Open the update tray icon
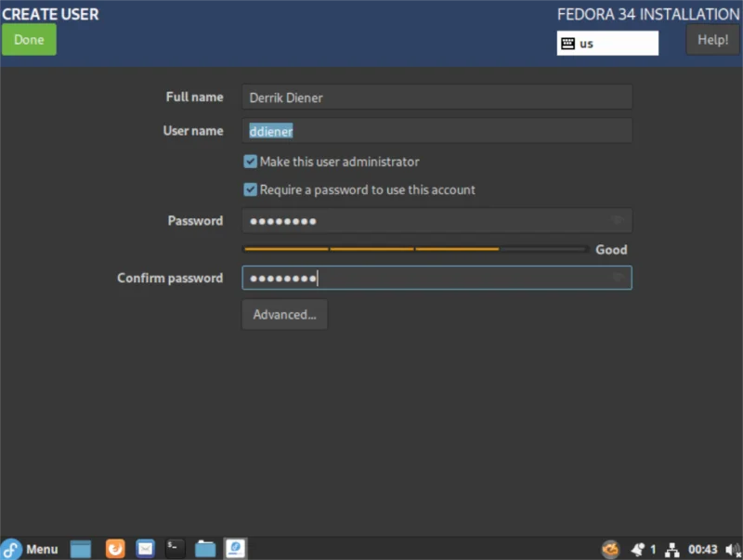The width and height of the screenshot is (743, 560). coord(610,549)
